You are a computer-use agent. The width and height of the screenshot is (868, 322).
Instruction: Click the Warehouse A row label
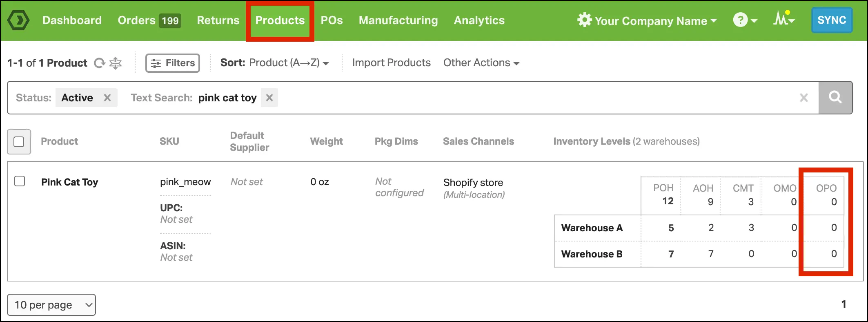592,228
